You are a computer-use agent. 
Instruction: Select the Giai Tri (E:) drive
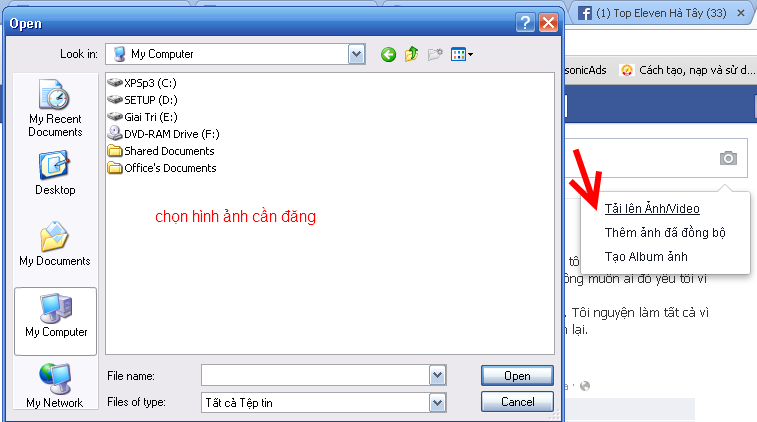[x=142, y=117]
